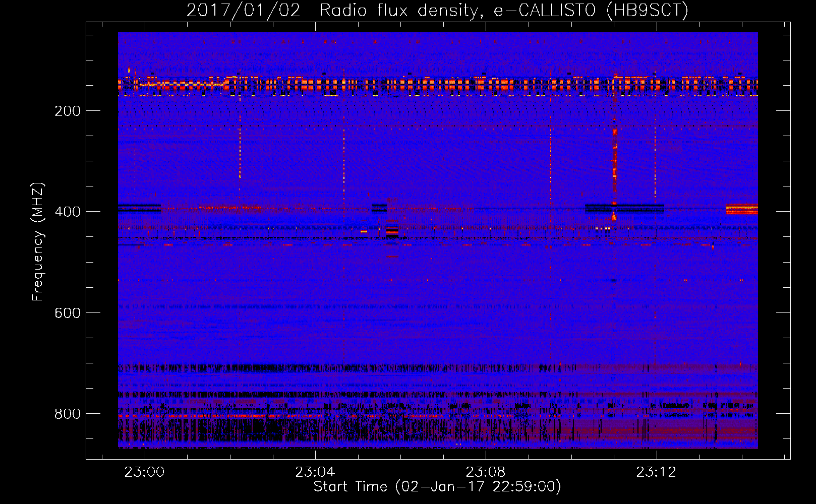Viewport: 816px width, 504px height.
Task: Click the 'Start Time (02-Jan-17 22:59:00)' label
Action: coord(437,487)
